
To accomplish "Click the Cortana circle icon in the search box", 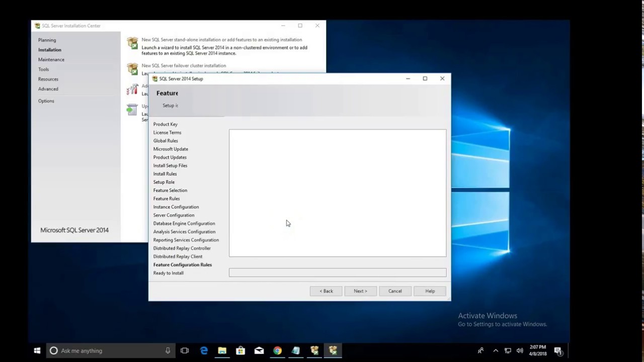I will tap(54, 350).
